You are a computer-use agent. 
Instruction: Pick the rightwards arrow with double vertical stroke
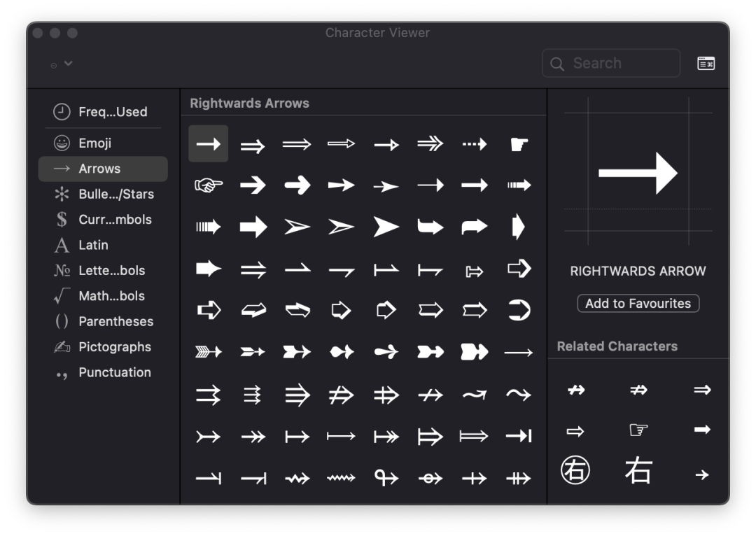[x=519, y=478]
